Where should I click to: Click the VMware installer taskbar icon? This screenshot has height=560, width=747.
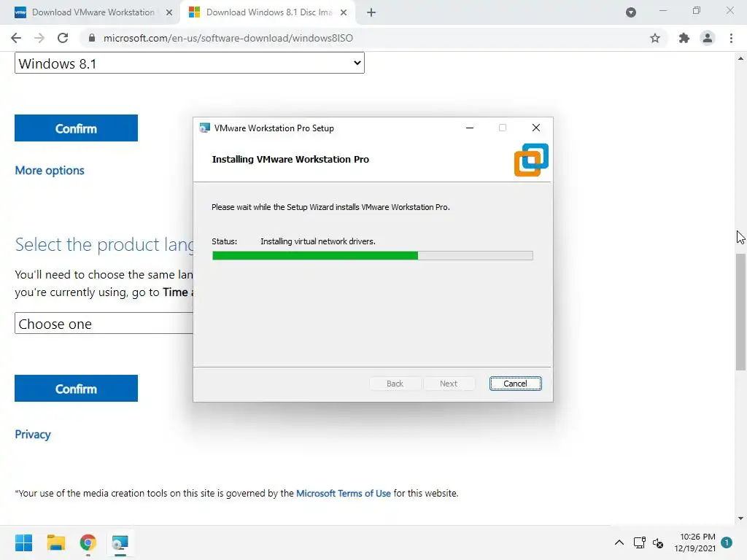pyautogui.click(x=120, y=542)
